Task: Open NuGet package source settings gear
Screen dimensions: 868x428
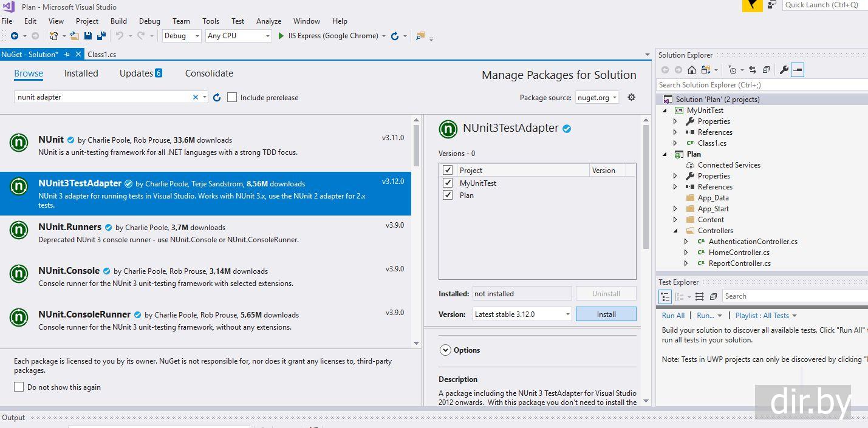Action: (631, 97)
